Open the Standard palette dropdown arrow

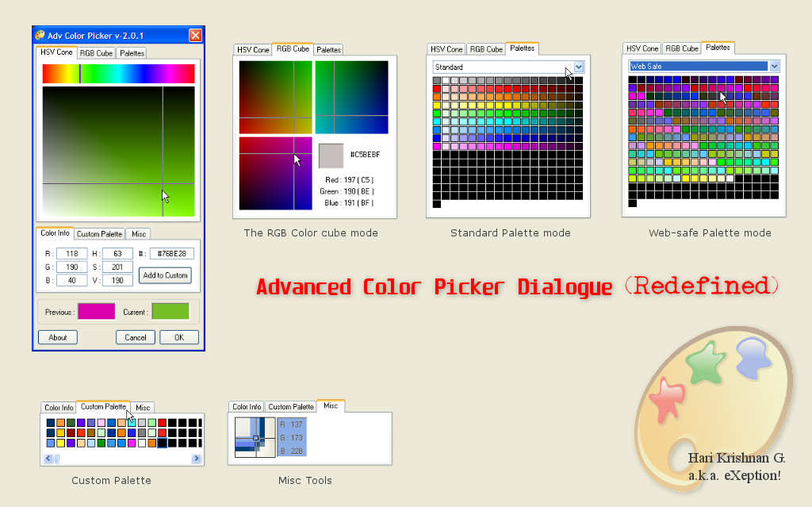click(579, 67)
